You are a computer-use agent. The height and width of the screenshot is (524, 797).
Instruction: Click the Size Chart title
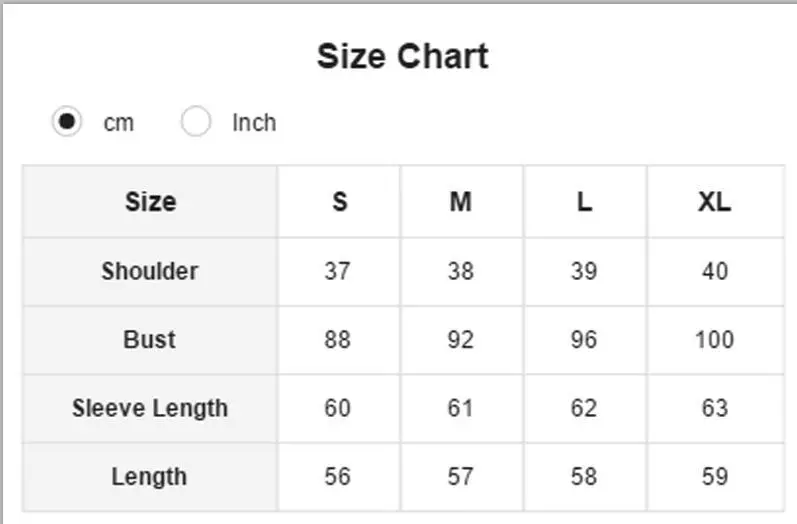[403, 56]
